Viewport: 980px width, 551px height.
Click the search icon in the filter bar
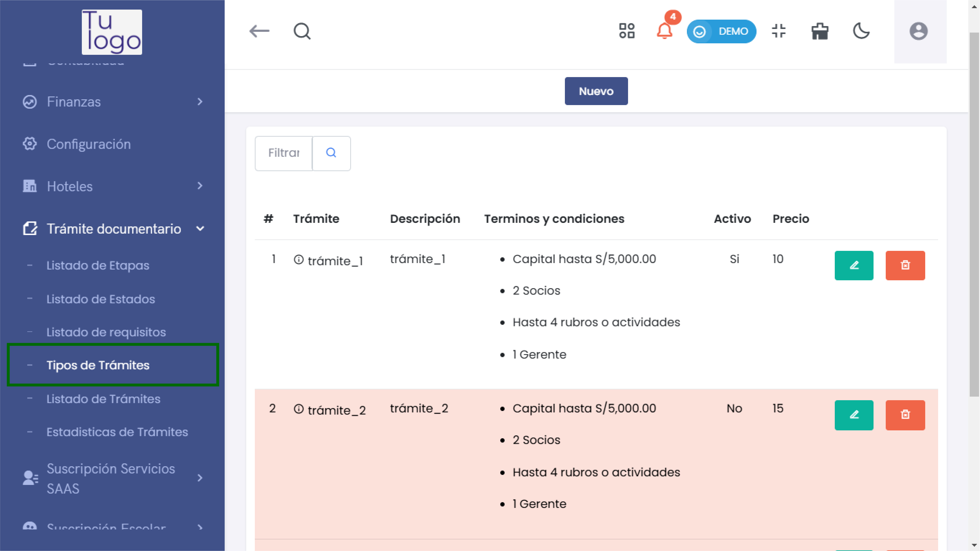coord(331,153)
